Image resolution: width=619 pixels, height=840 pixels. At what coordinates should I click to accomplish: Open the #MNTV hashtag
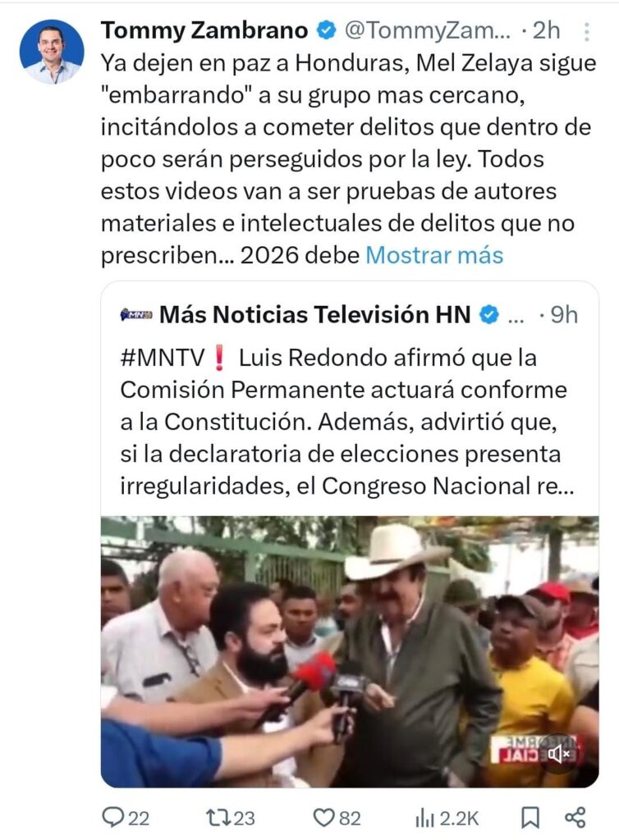(x=163, y=358)
